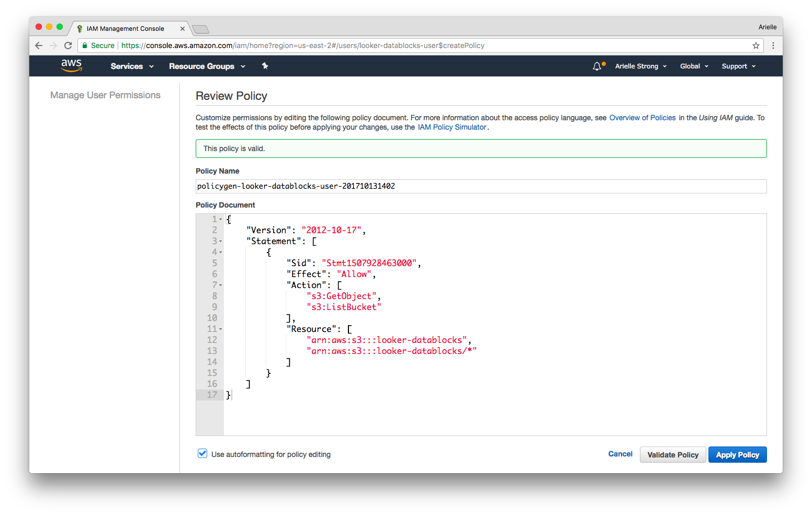812x515 pixels.
Task: Collapse the fold arrow at line 4
Action: click(x=221, y=253)
